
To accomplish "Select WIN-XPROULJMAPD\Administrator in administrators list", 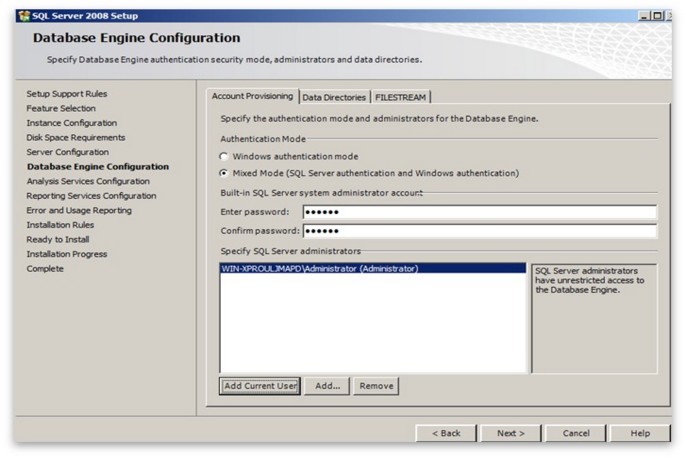I will coord(373,269).
